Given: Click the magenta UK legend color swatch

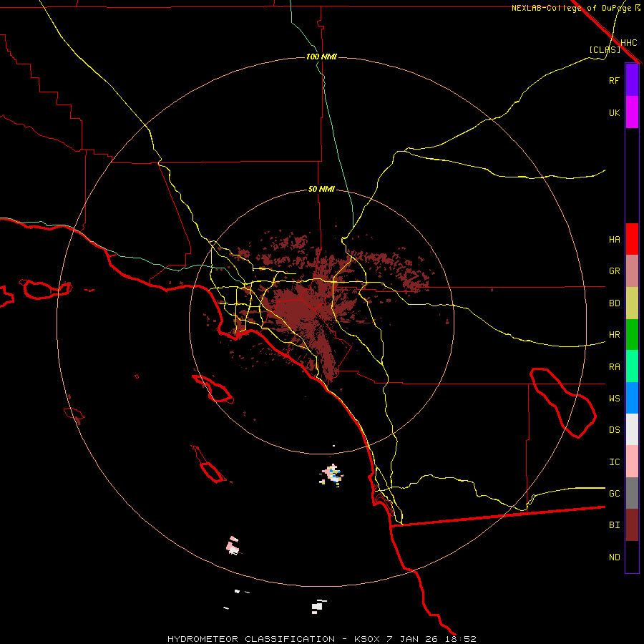Looking at the screenshot, I should [x=632, y=112].
